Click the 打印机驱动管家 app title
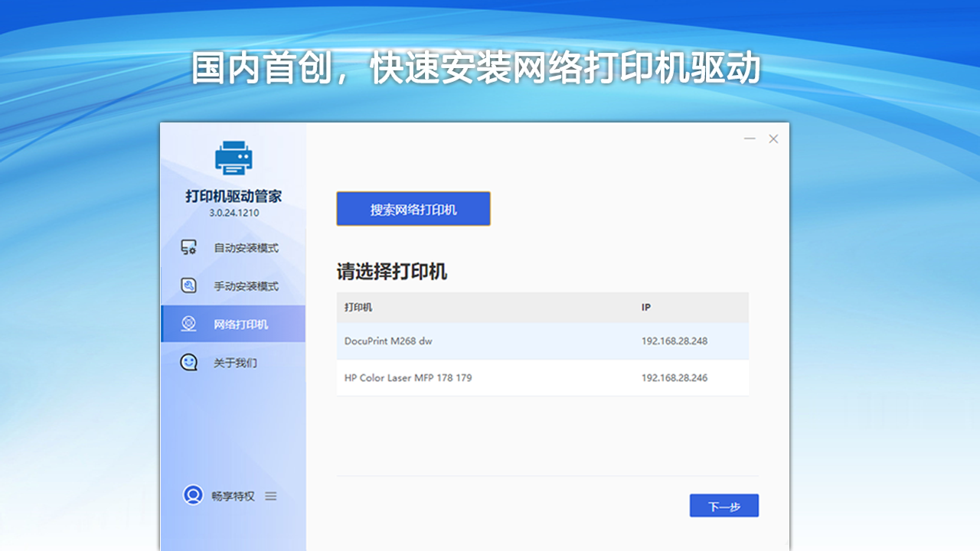980x551 pixels. 234,195
